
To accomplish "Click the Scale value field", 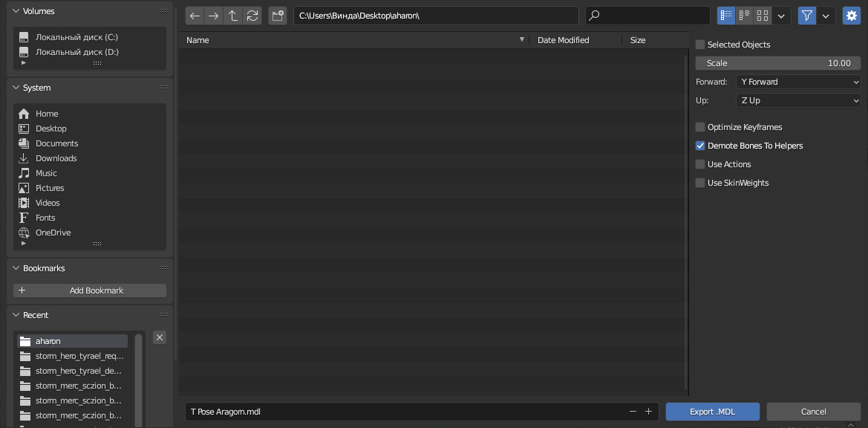I will click(777, 63).
